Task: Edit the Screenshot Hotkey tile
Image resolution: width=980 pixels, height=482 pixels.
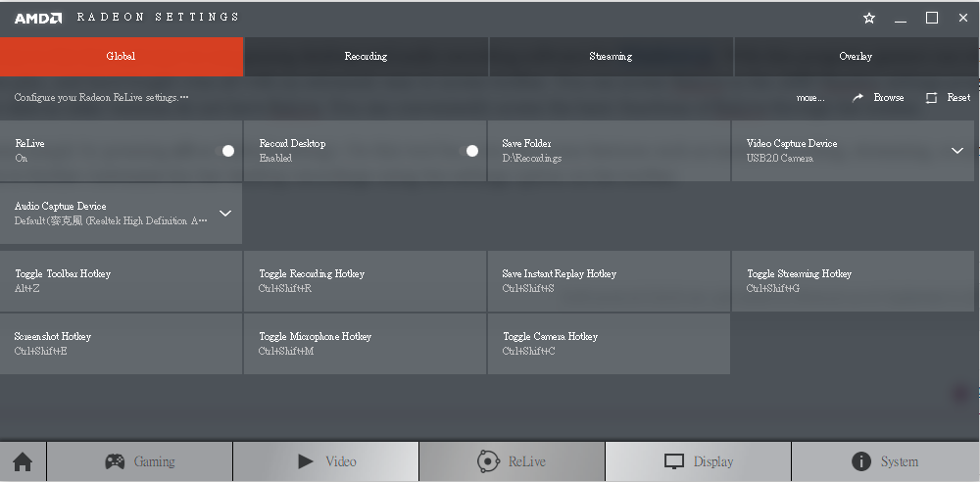Action: (x=121, y=344)
